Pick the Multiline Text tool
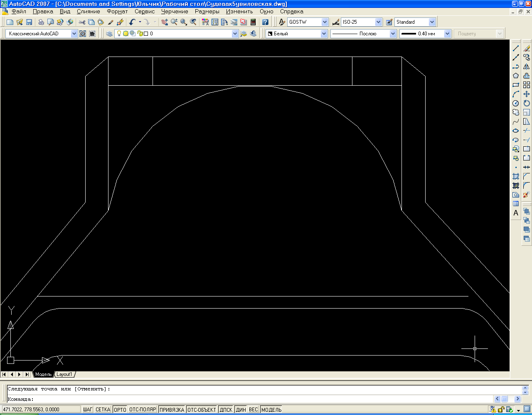Viewport: 532px width, 415px height. 516,213
